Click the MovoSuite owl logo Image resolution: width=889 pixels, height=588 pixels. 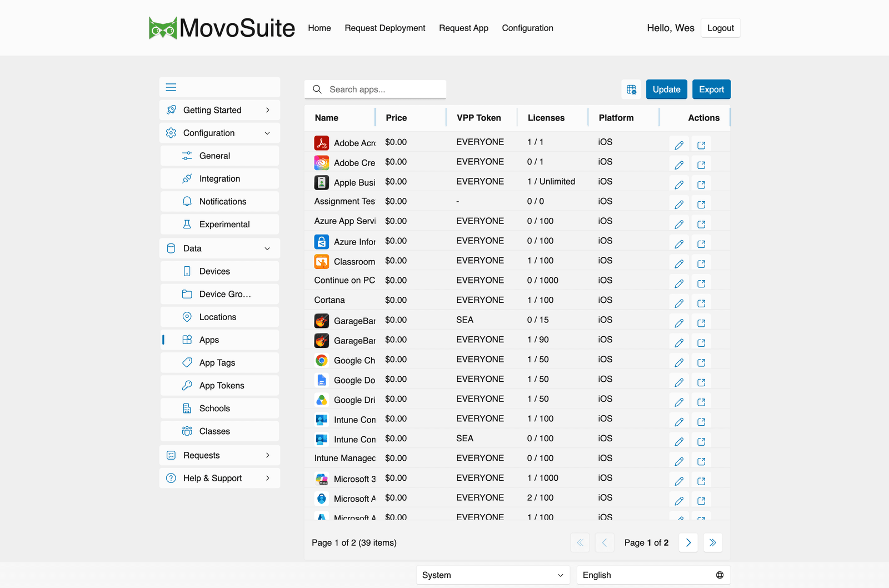pos(162,28)
